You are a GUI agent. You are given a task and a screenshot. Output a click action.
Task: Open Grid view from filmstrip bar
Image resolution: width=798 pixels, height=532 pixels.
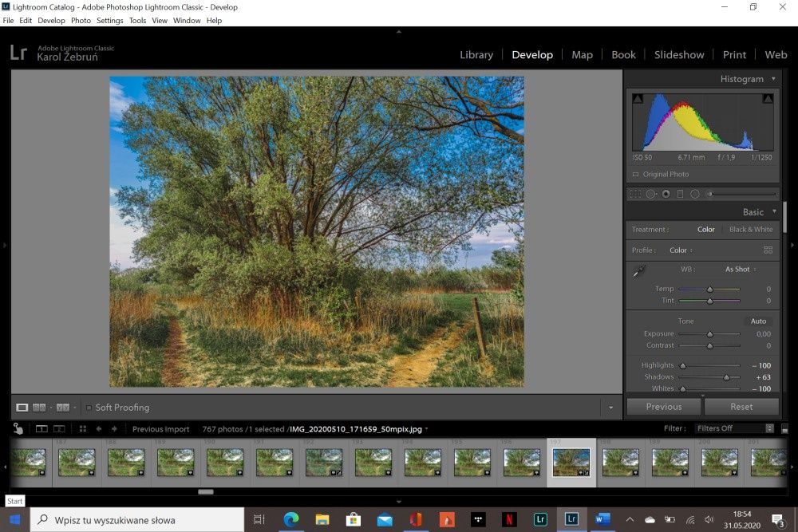82,429
